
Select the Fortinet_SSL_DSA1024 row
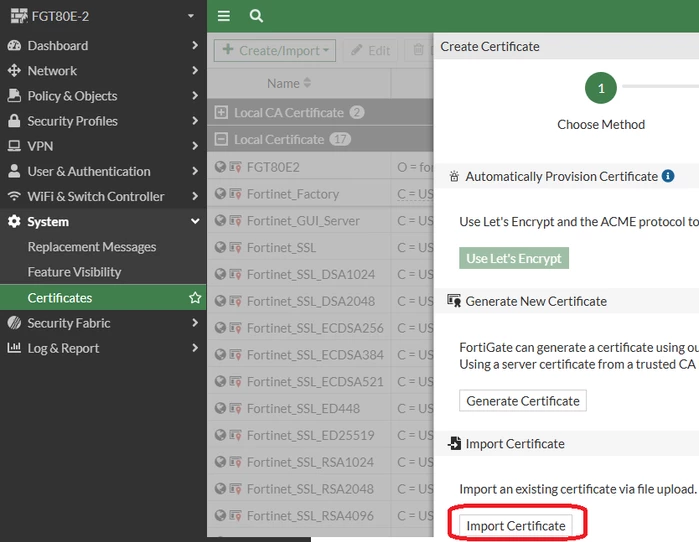[320, 274]
